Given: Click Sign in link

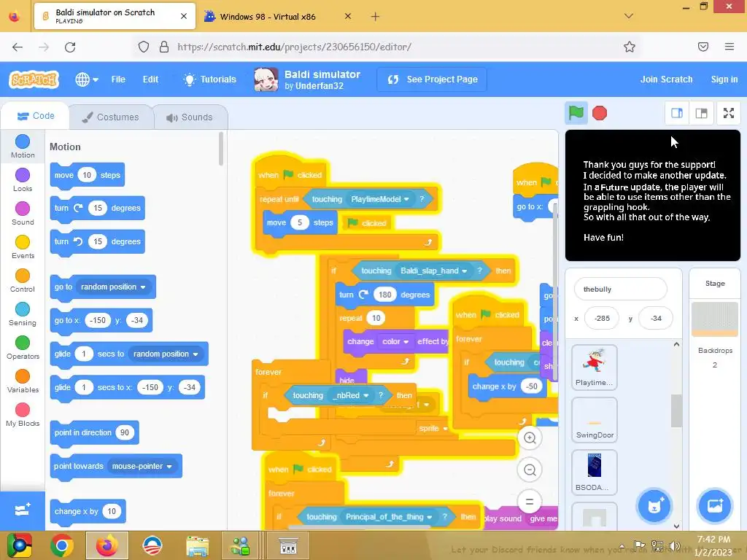Looking at the screenshot, I should click(x=724, y=79).
